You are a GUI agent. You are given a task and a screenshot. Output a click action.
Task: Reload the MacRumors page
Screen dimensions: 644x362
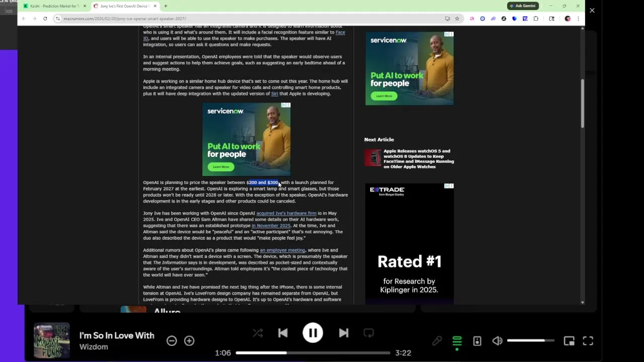[x=45, y=19]
